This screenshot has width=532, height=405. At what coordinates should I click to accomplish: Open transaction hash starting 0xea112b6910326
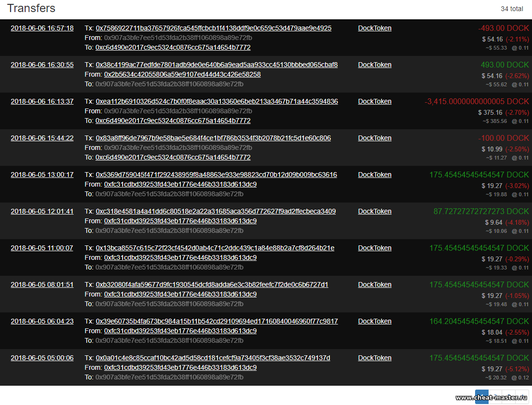click(217, 101)
